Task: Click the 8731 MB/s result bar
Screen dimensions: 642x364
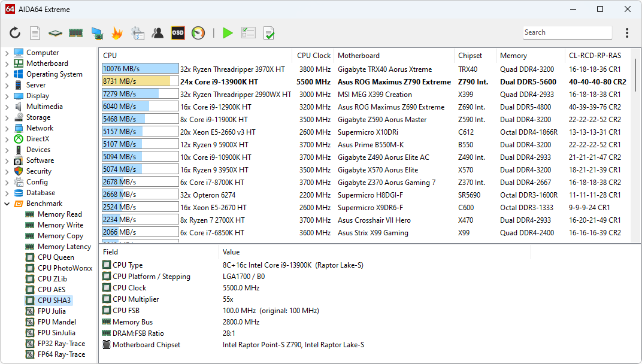Action: (140, 81)
